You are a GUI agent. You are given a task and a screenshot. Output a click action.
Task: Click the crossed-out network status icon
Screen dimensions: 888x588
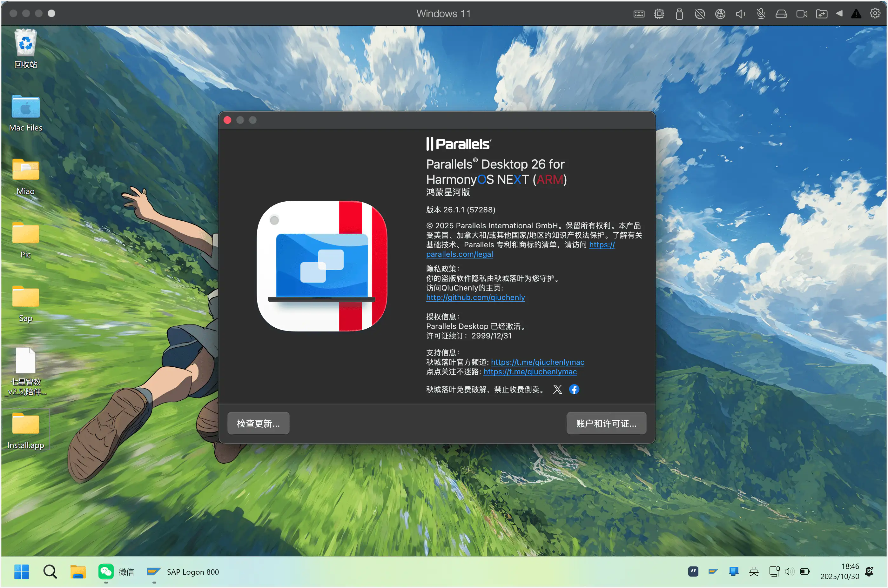699,14
